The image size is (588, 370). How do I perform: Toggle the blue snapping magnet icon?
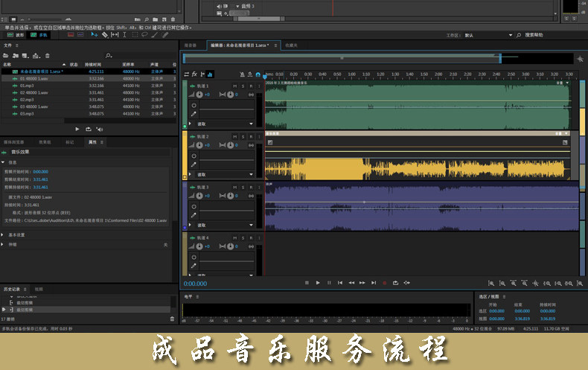[258, 74]
